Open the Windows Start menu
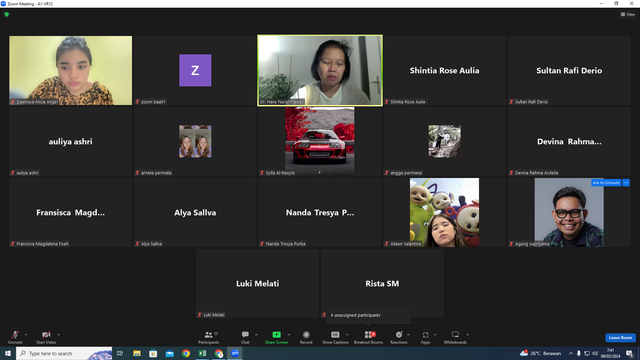This screenshot has height=360, width=640. click(x=8, y=353)
